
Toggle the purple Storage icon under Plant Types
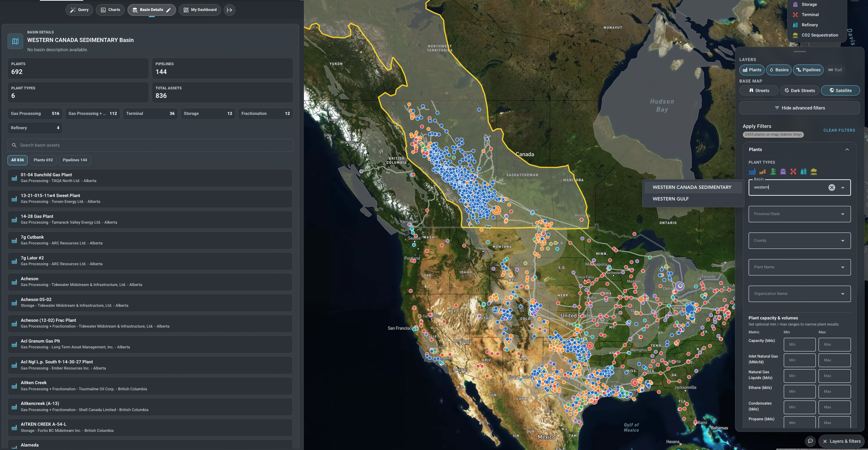point(783,171)
